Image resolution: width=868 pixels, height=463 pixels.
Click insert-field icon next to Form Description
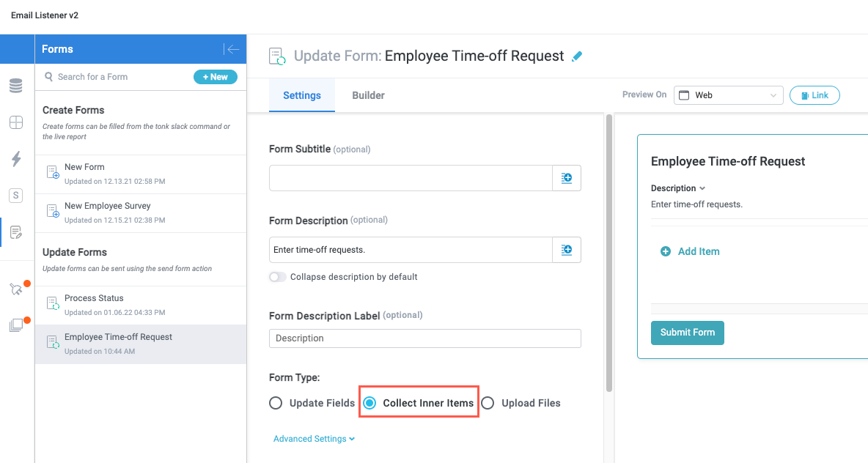tap(566, 250)
